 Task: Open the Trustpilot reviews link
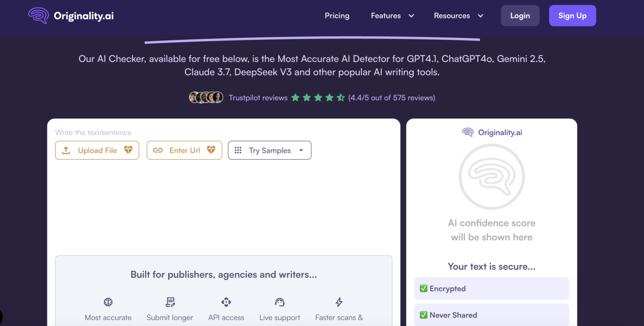click(x=258, y=98)
